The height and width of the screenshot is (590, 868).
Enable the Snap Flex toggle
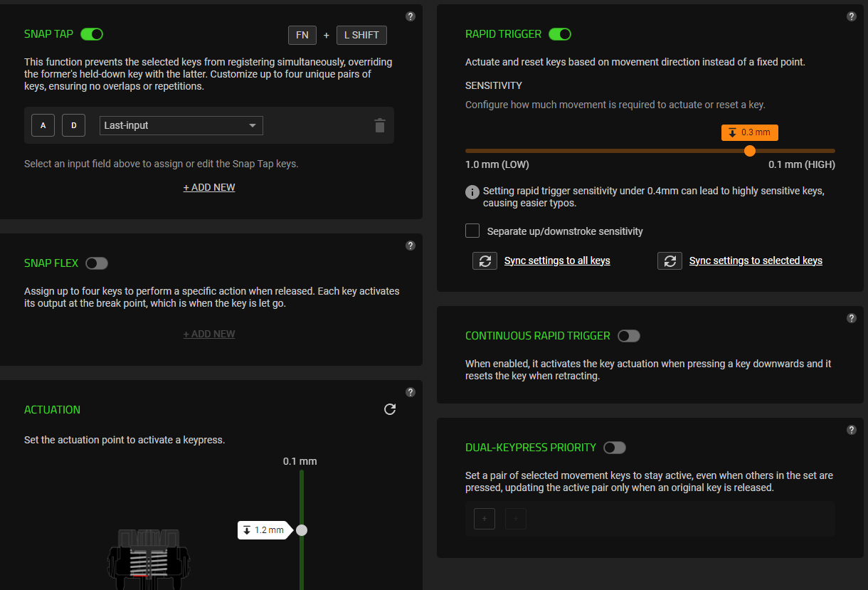pyautogui.click(x=97, y=263)
